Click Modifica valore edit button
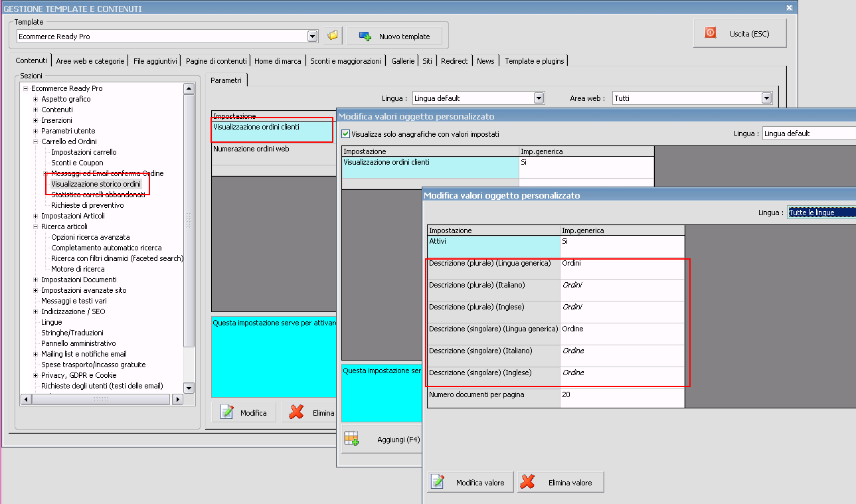The width and height of the screenshot is (856, 504). pyautogui.click(x=470, y=482)
